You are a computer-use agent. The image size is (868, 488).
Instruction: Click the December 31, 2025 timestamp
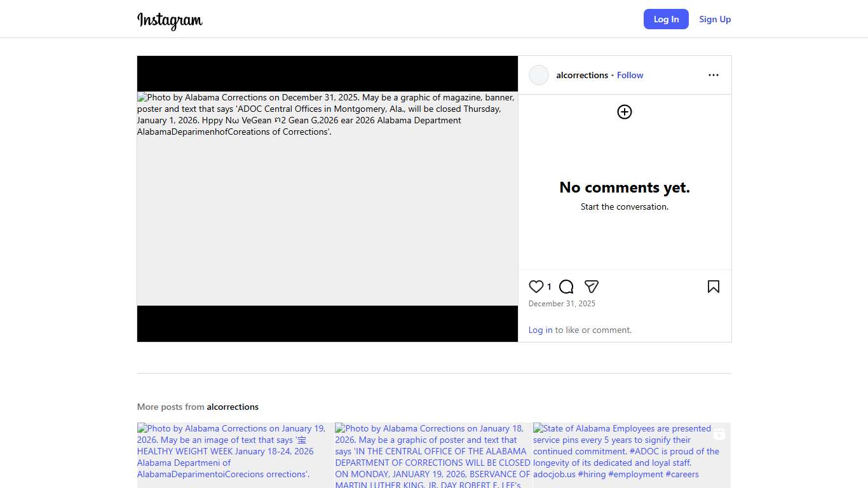point(562,304)
